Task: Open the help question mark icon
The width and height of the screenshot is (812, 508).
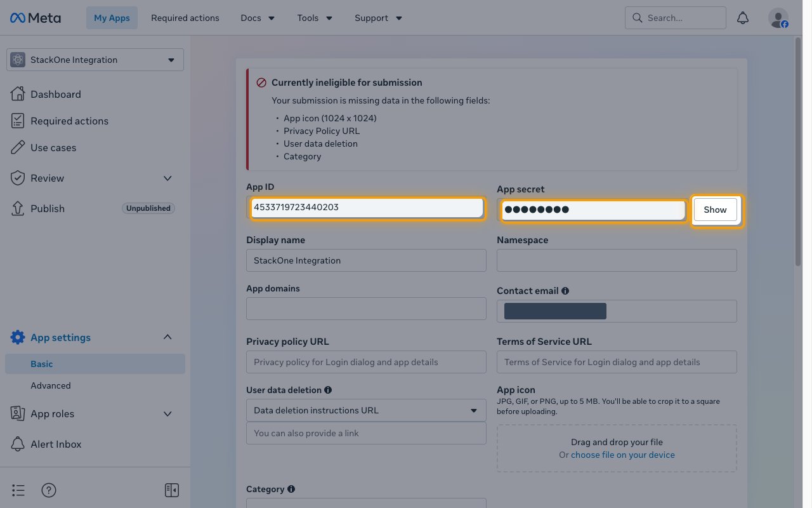Action: (x=49, y=490)
